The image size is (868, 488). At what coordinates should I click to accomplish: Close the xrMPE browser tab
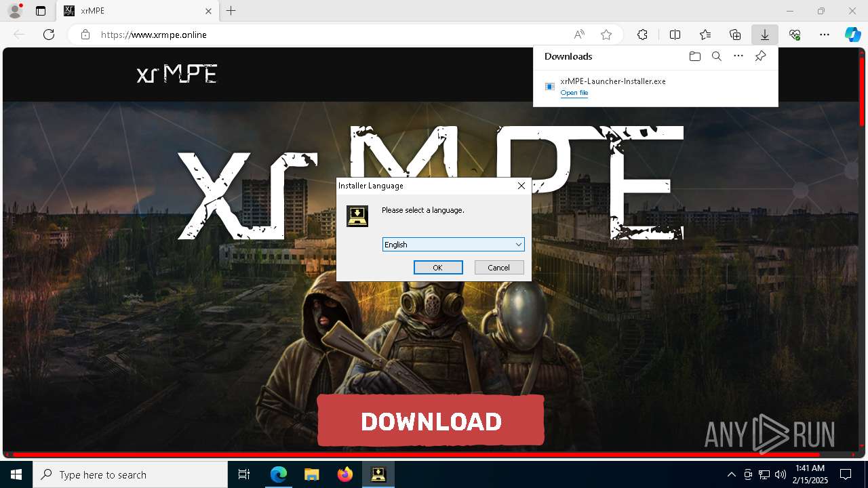click(208, 11)
